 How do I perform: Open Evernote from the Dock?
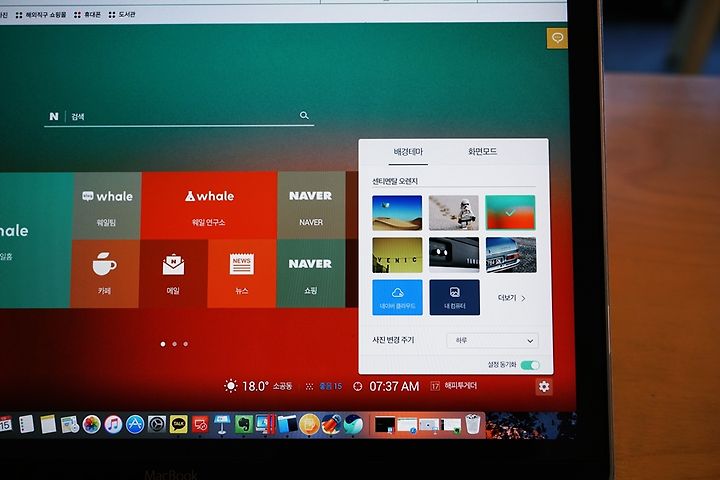point(244,424)
